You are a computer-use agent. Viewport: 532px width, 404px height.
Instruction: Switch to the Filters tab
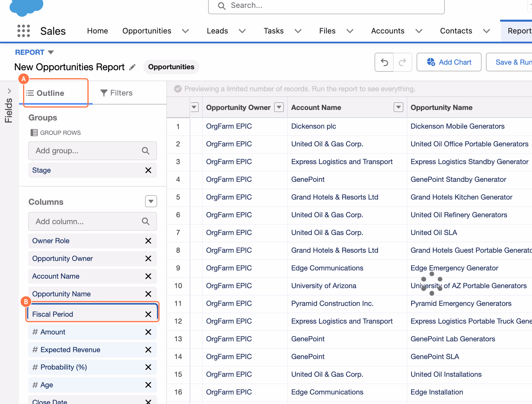pyautogui.click(x=116, y=93)
